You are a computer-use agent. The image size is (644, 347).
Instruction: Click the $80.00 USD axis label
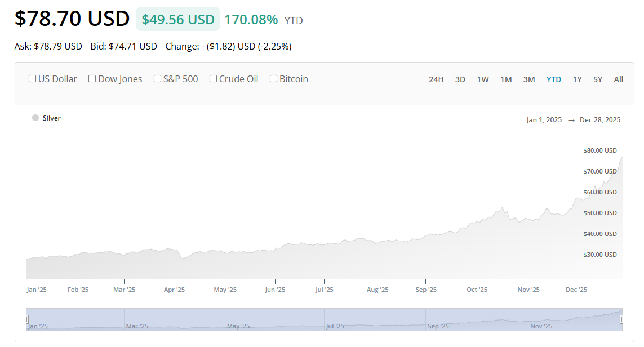(599, 150)
